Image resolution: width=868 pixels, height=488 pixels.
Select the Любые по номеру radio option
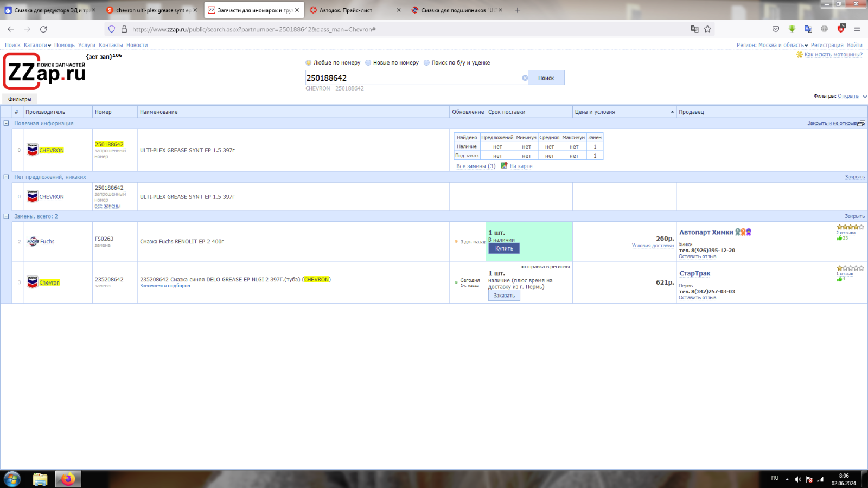[x=309, y=63]
